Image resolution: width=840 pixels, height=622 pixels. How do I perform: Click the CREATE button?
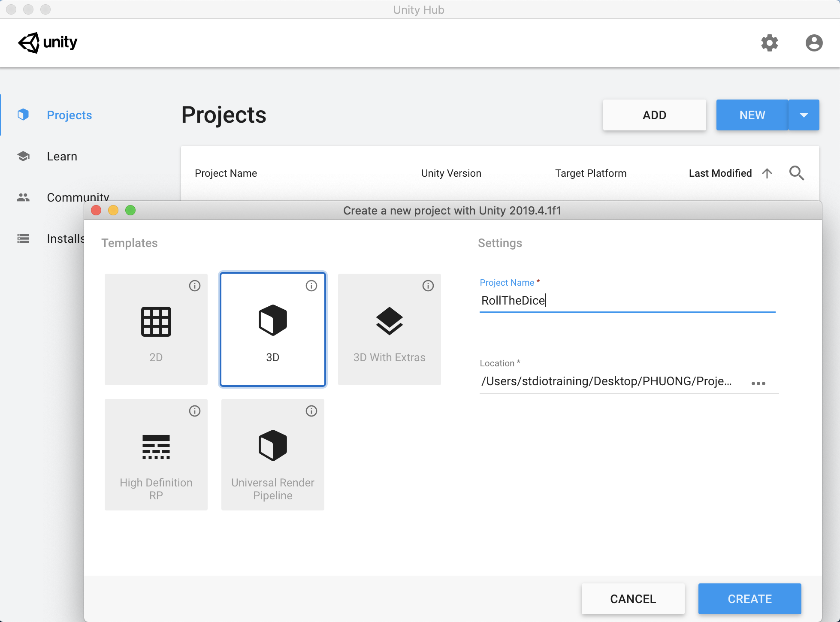pos(750,599)
